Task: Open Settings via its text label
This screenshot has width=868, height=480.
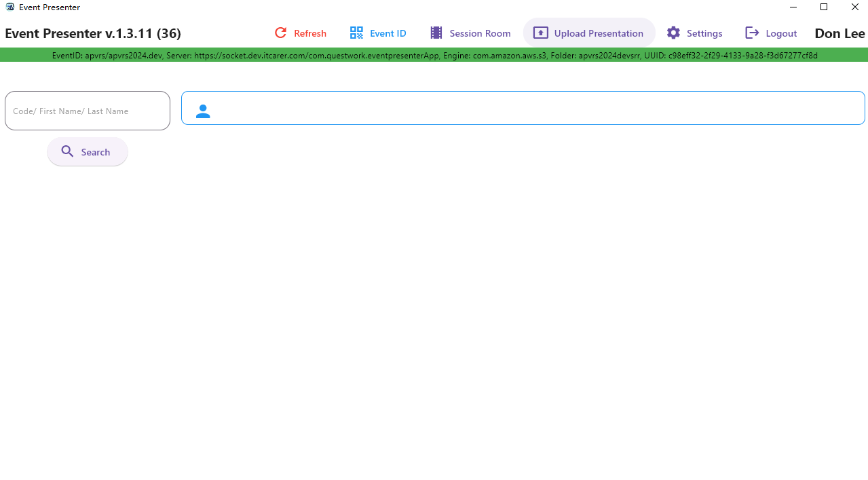Action: point(704,33)
